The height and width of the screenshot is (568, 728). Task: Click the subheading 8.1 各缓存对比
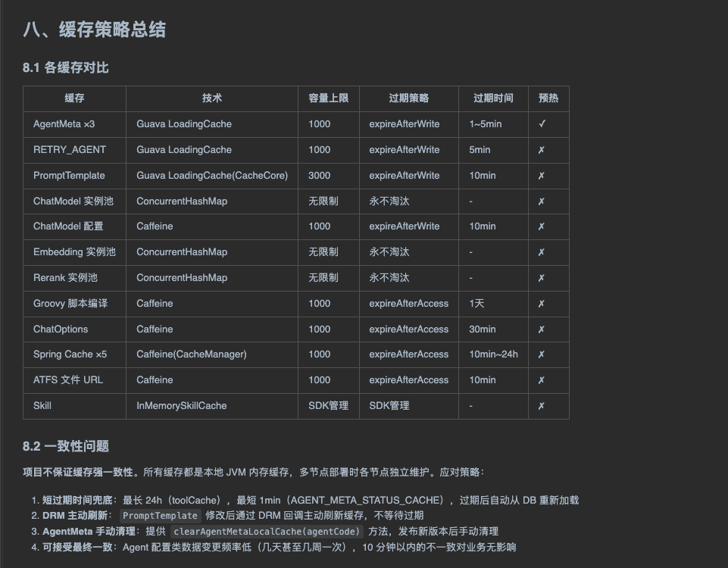click(x=65, y=67)
